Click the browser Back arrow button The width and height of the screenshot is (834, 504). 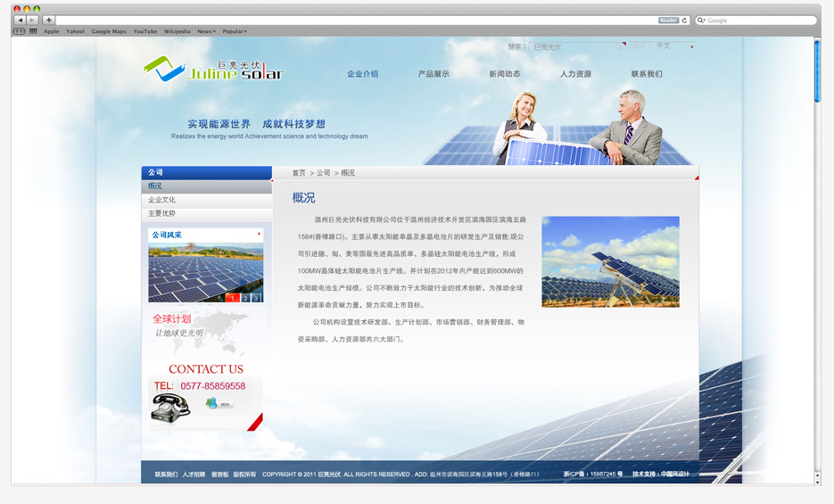click(x=20, y=20)
